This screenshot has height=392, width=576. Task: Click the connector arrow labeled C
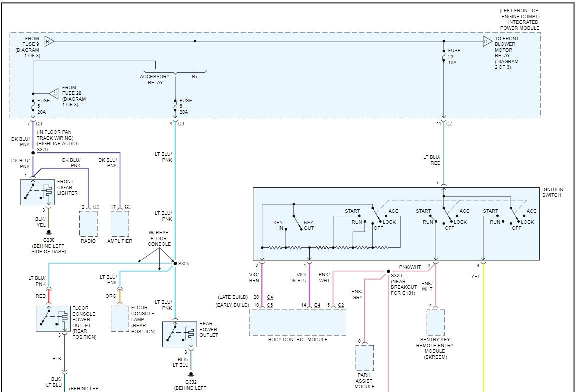coord(54,93)
